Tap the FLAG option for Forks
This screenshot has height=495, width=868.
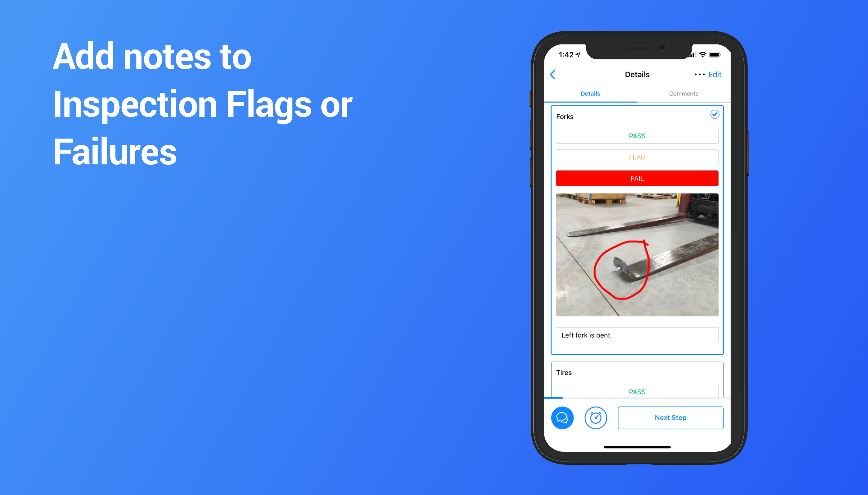point(637,157)
